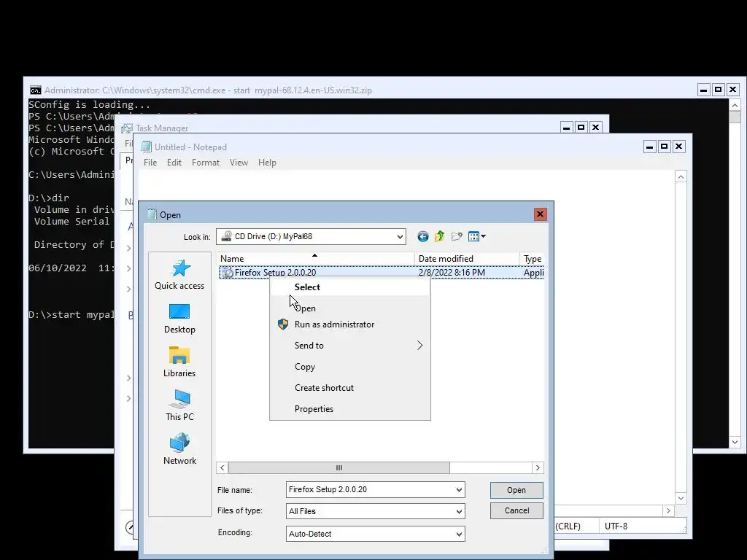Click the 2/8/2022 8:16 PM date cell

[x=452, y=273]
